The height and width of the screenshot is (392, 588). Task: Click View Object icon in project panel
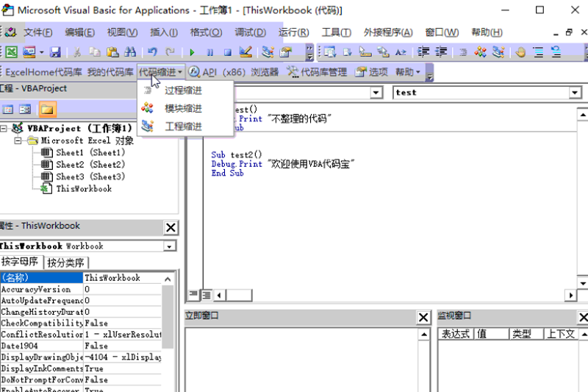point(25,110)
